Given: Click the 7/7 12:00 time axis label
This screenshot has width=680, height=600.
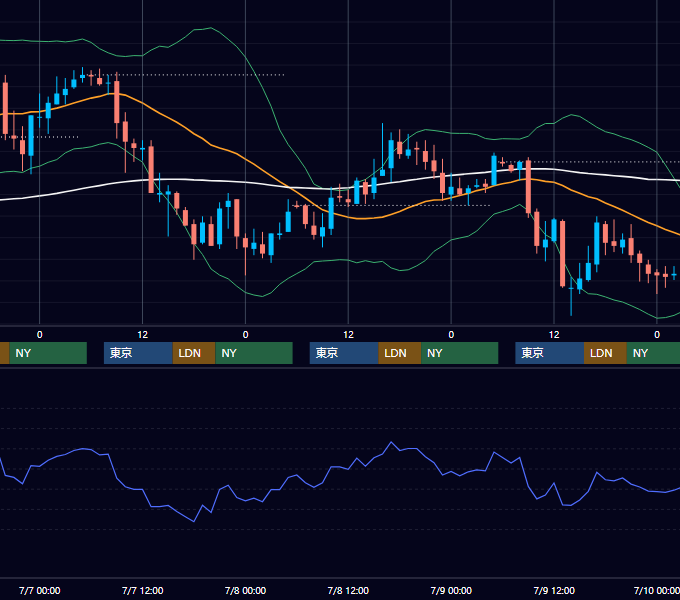Looking at the screenshot, I should click(142, 590).
